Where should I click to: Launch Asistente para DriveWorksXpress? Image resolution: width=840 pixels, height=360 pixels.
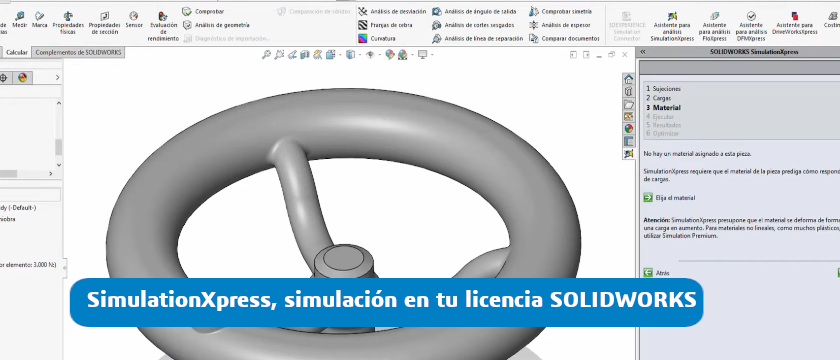click(x=794, y=22)
